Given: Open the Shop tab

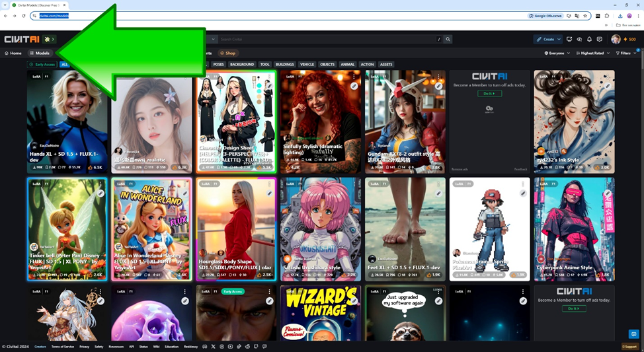Looking at the screenshot, I should pyautogui.click(x=227, y=53).
